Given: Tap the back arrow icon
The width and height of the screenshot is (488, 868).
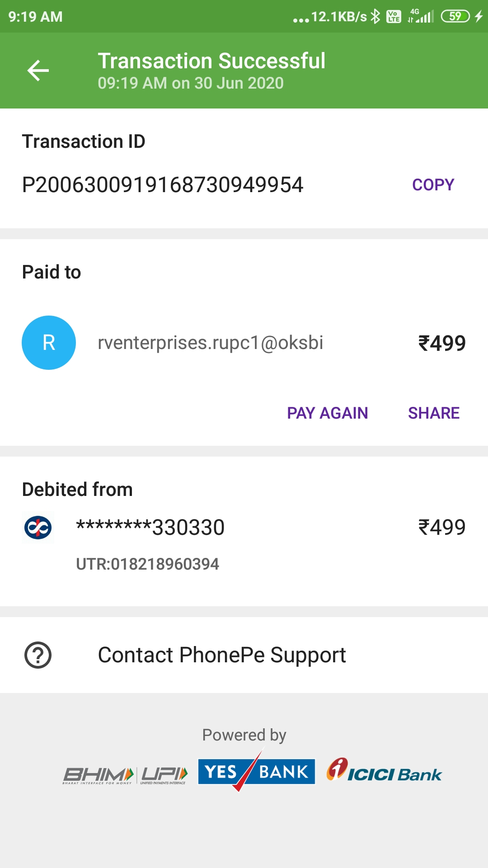Looking at the screenshot, I should (x=38, y=71).
